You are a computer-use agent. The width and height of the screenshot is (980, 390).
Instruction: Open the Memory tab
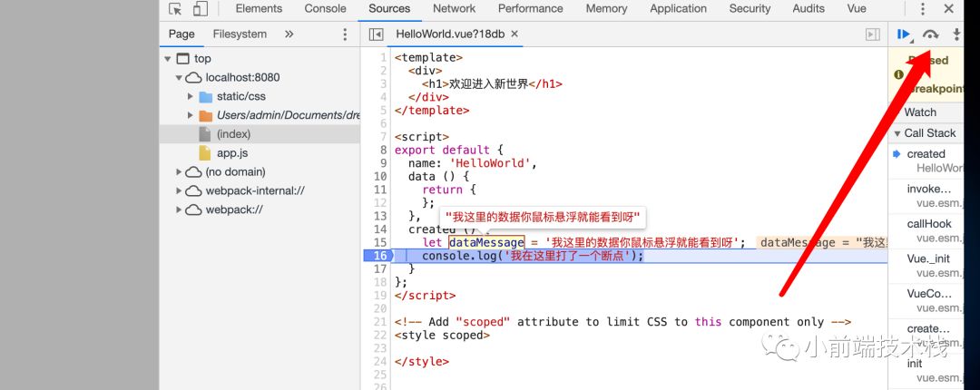point(606,9)
